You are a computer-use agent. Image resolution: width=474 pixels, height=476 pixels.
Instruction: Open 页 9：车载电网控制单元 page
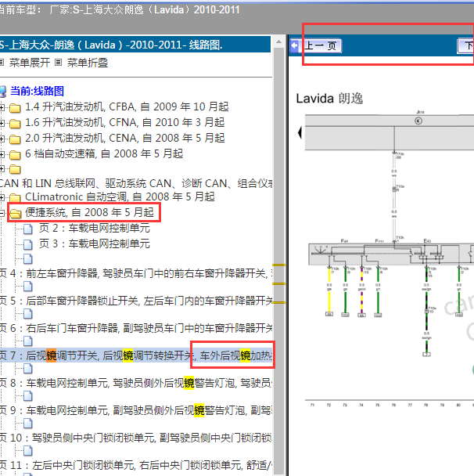click(x=136, y=410)
